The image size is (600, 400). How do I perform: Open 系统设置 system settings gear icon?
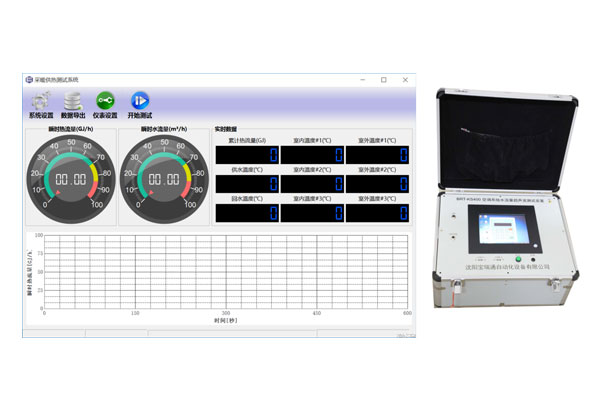point(41,100)
